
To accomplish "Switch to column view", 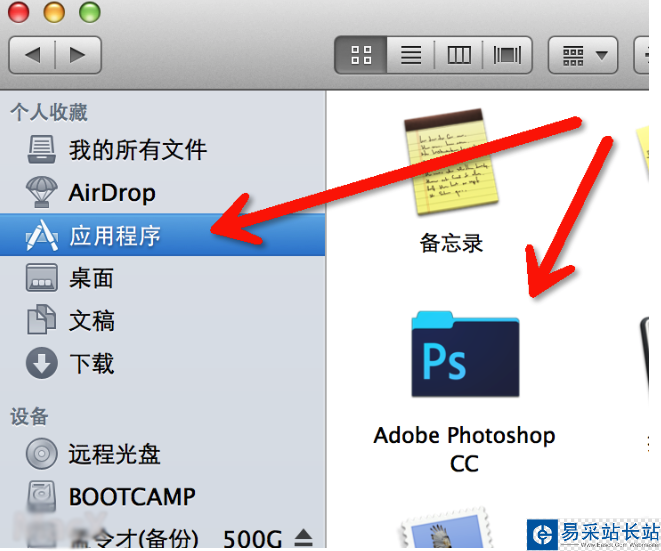I will [x=459, y=55].
